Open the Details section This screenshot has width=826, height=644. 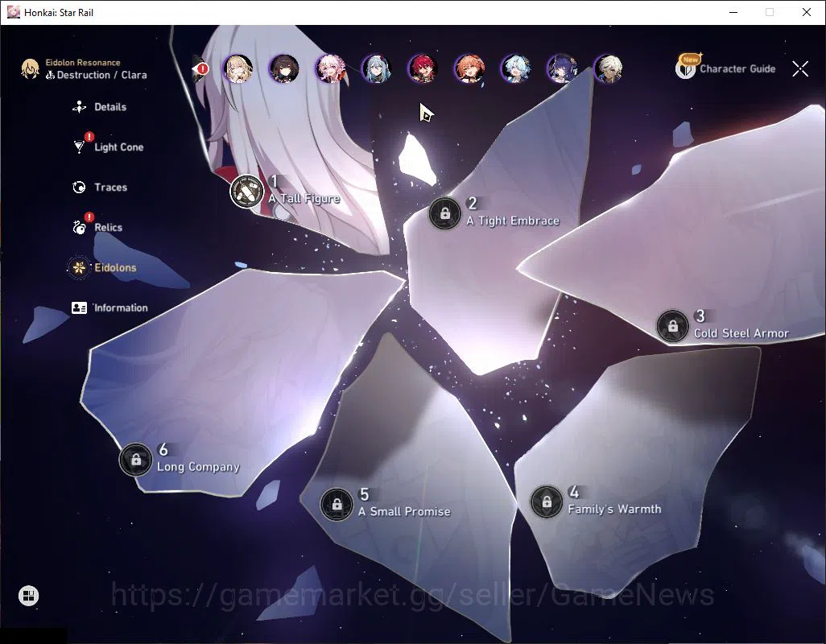coord(100,107)
